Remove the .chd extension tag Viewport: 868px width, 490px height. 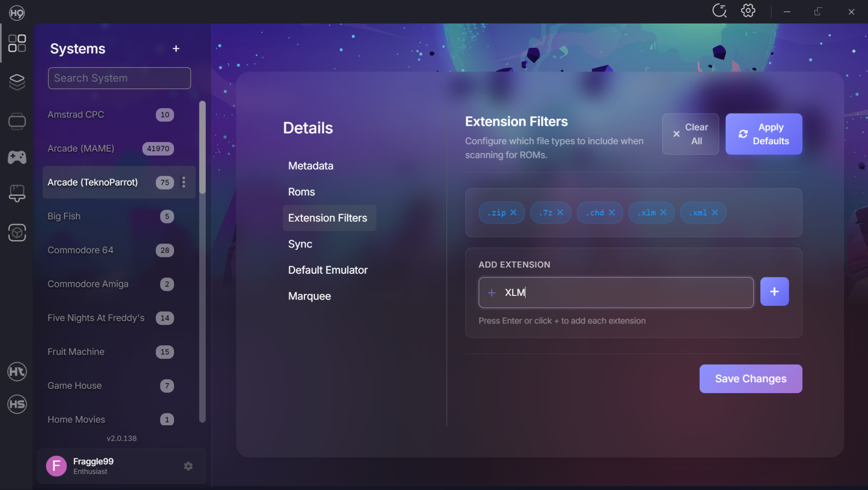[x=612, y=213]
